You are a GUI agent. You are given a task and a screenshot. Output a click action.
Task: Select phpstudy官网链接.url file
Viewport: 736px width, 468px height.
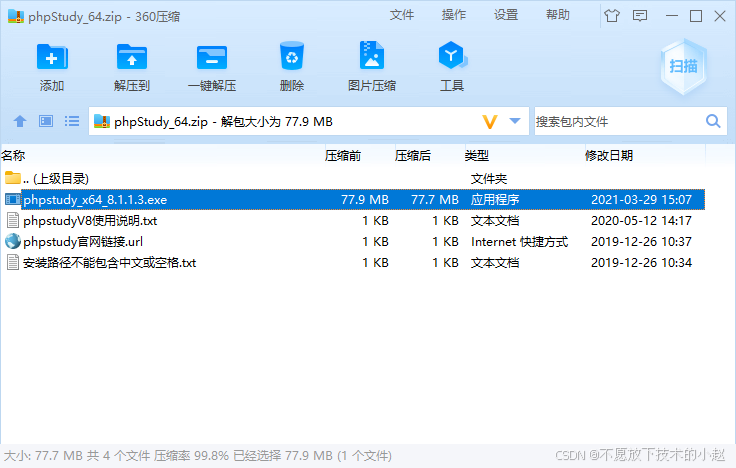tap(353, 242)
